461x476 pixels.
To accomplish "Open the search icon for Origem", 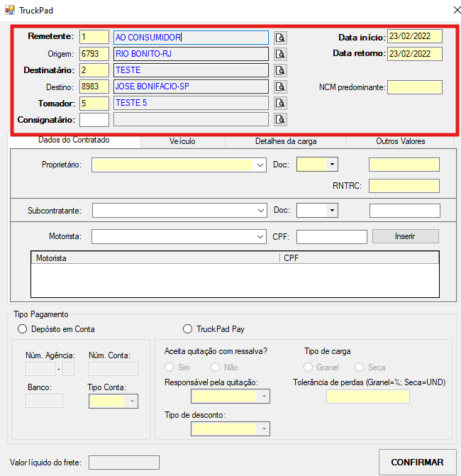I will (280, 54).
